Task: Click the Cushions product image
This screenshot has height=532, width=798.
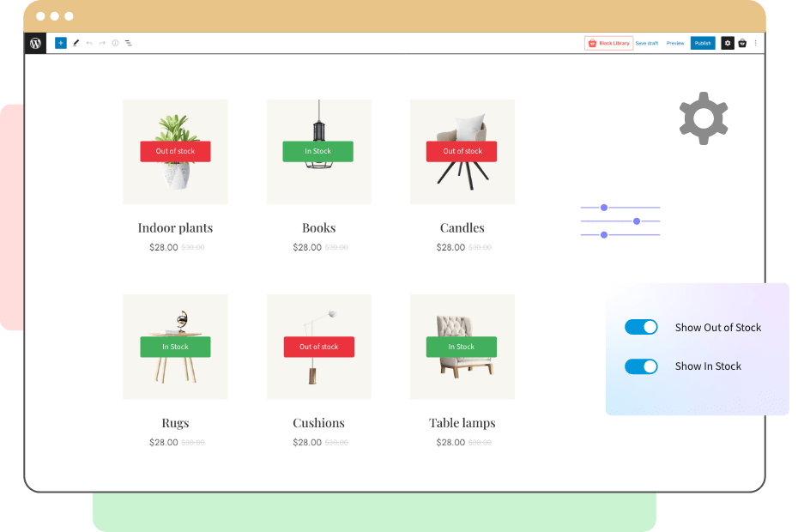Action: [x=319, y=347]
